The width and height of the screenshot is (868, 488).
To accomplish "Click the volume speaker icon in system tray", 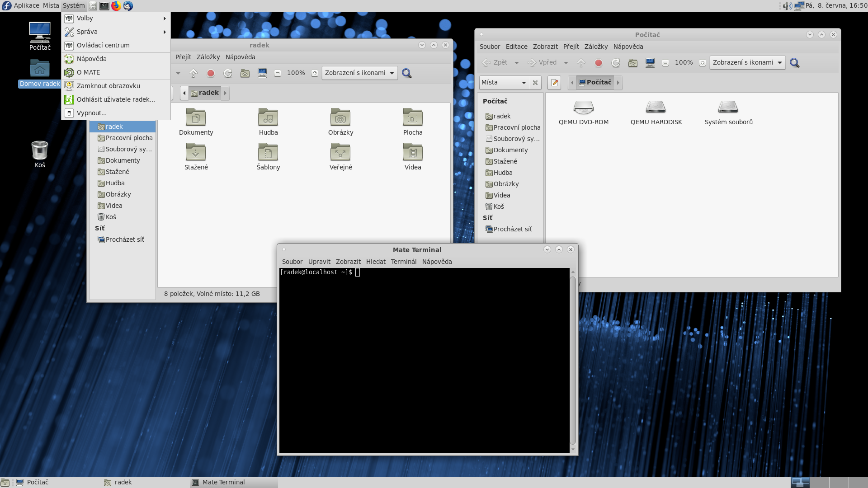I will point(787,6).
